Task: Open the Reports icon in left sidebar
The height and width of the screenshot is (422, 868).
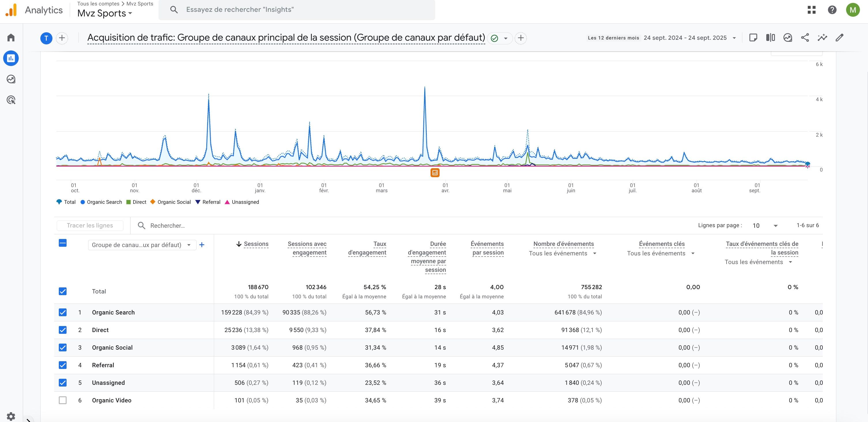Action: coord(11,58)
